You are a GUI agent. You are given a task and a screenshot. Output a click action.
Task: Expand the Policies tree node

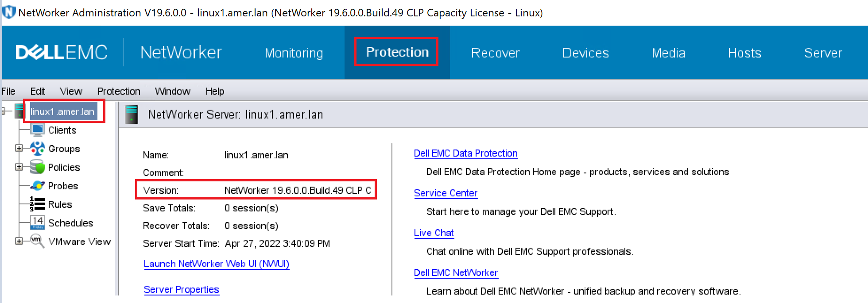point(19,167)
